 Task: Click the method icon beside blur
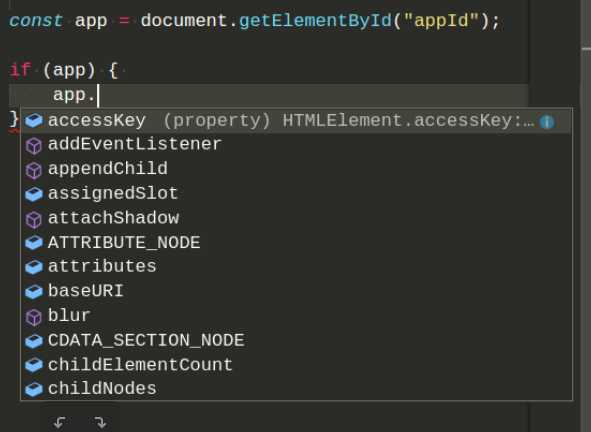click(x=34, y=317)
